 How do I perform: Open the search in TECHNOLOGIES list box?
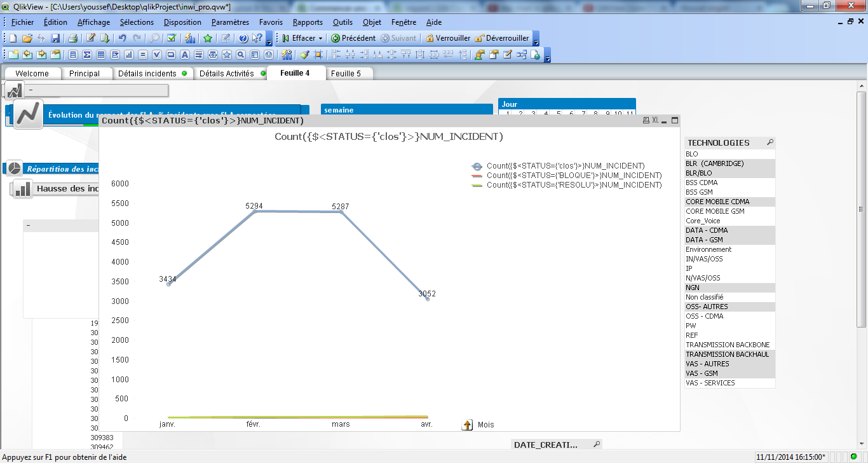point(770,142)
